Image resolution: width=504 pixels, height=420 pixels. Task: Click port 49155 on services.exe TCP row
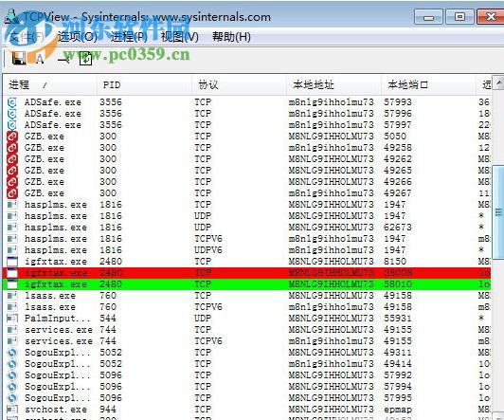click(x=398, y=330)
